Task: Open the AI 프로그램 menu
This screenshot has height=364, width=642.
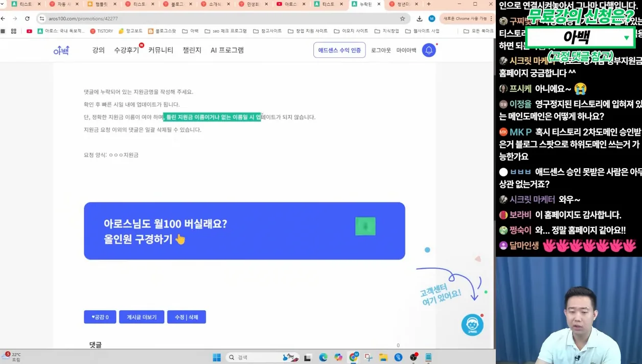Action: (227, 50)
